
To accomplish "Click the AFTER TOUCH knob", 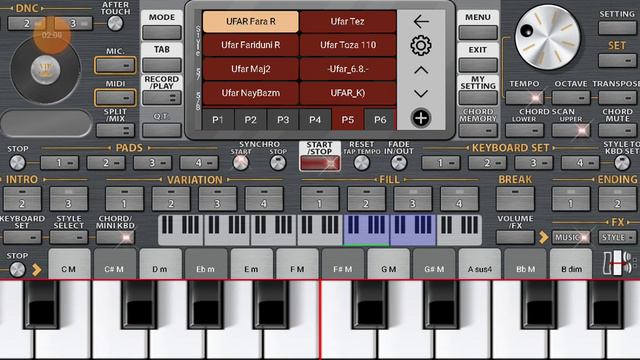I will point(115,23).
